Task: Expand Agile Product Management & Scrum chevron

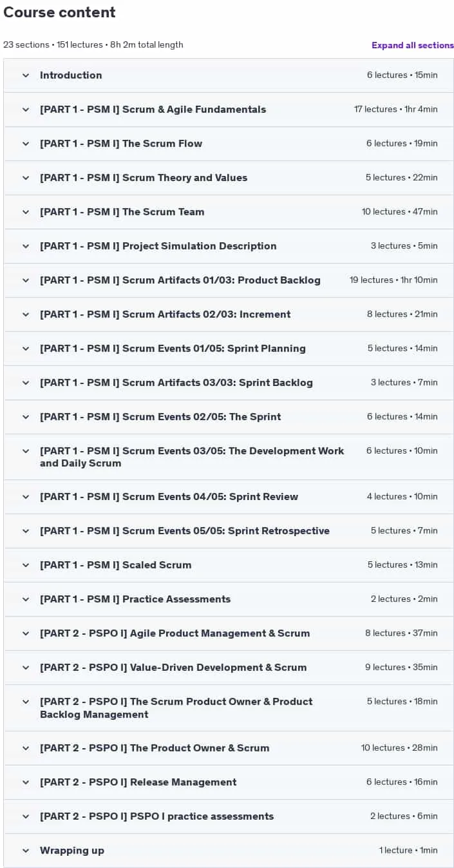Action: pos(26,633)
